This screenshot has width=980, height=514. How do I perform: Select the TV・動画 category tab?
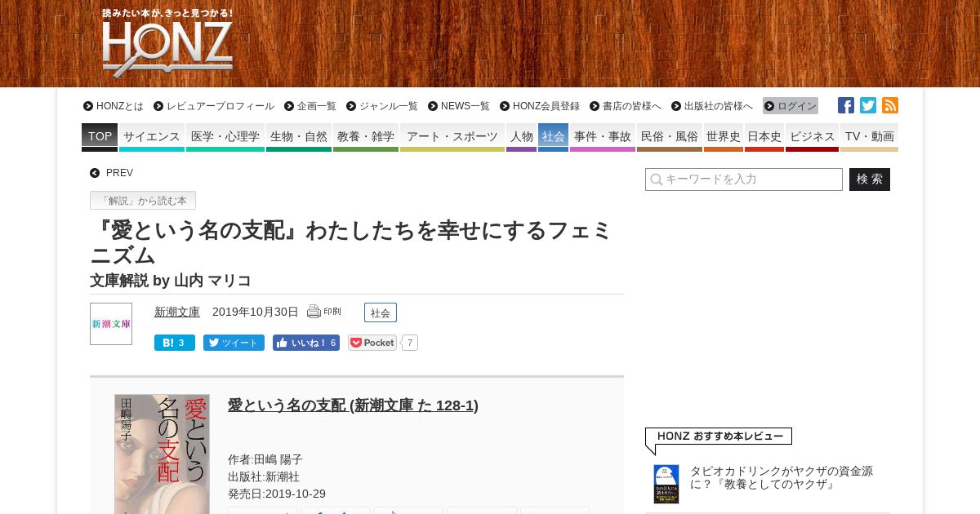tap(869, 137)
